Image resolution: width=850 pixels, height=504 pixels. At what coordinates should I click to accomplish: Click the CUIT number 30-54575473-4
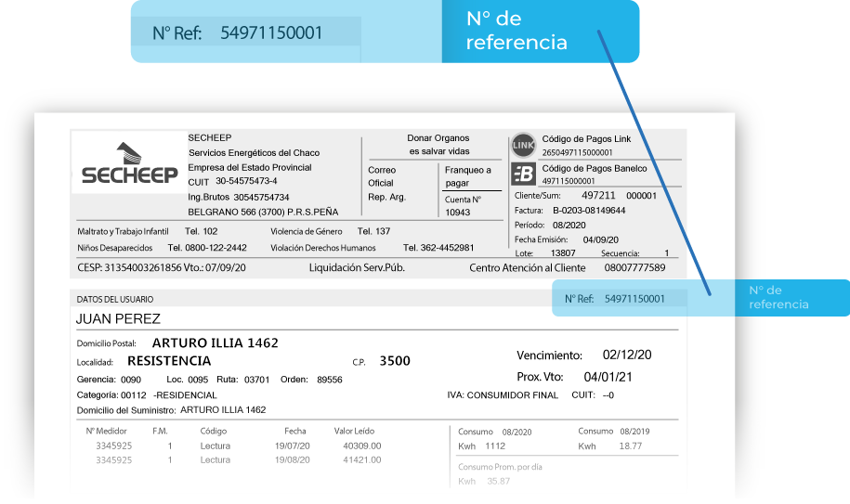click(x=246, y=181)
